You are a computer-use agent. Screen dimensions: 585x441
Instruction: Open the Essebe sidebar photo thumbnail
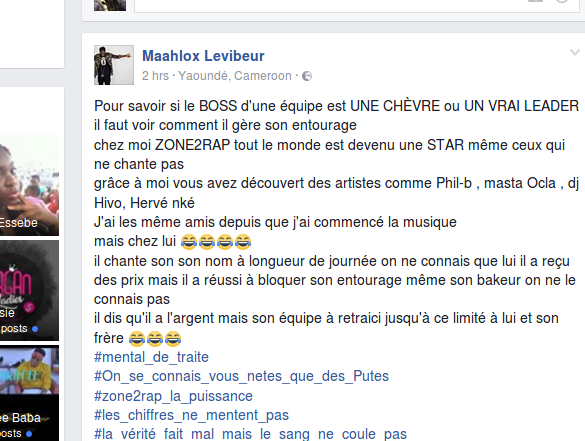pos(29,185)
